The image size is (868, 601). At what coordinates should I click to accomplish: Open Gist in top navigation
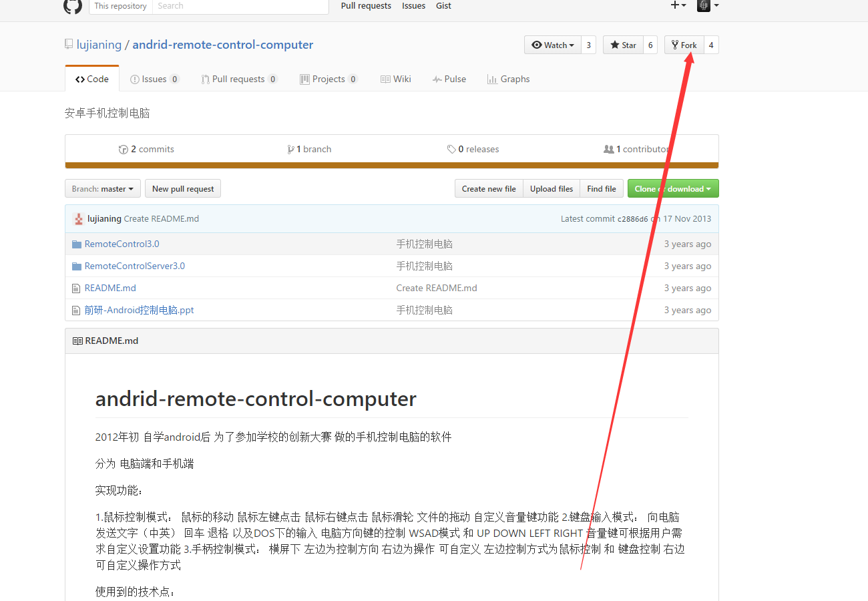click(x=444, y=6)
